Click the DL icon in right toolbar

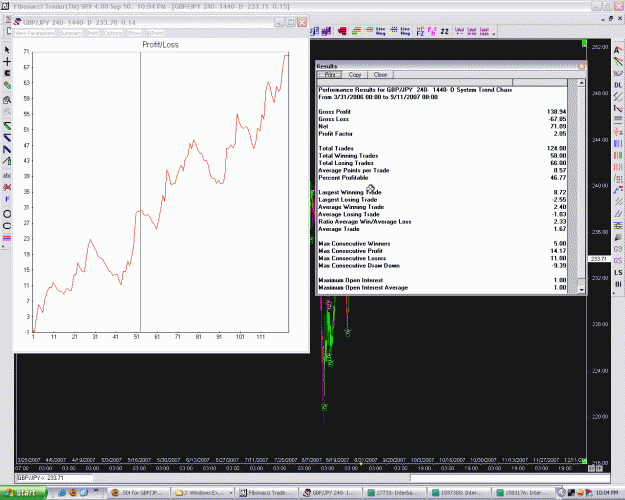tap(618, 85)
